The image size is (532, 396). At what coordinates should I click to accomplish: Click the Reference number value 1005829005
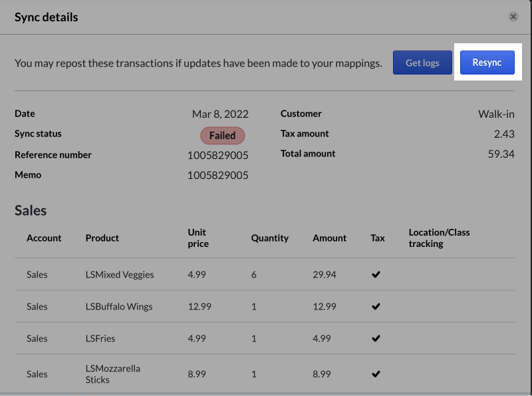coord(217,155)
